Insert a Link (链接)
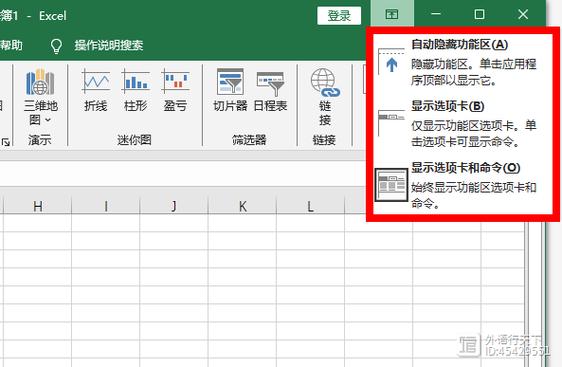562x367 pixels. [325, 97]
